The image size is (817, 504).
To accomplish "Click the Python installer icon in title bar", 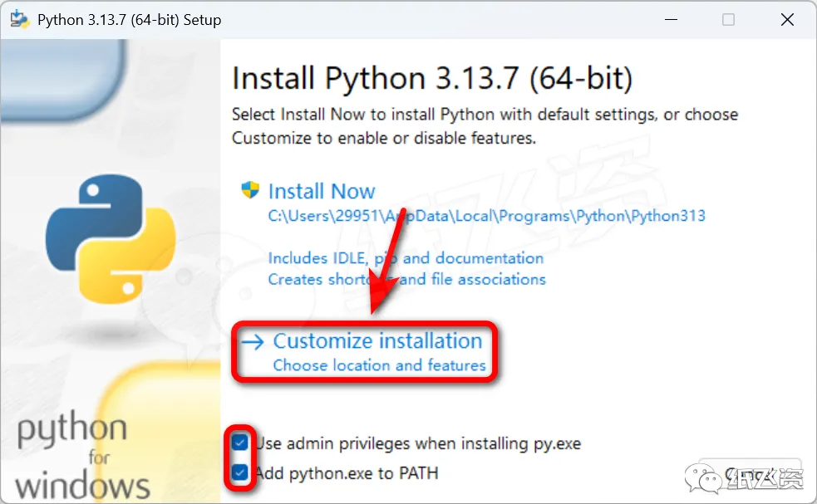I will pyautogui.click(x=20, y=19).
